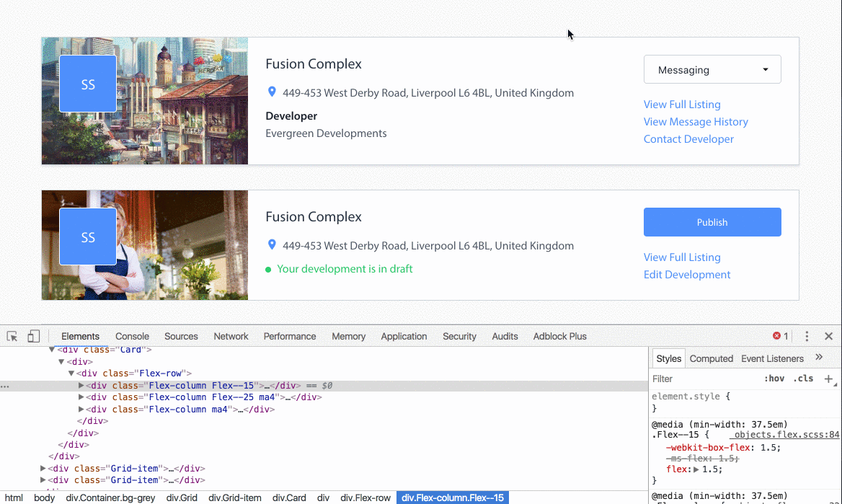Expand the flex shorthand property triangle
Screen dimensions: 842x504
pos(696,469)
